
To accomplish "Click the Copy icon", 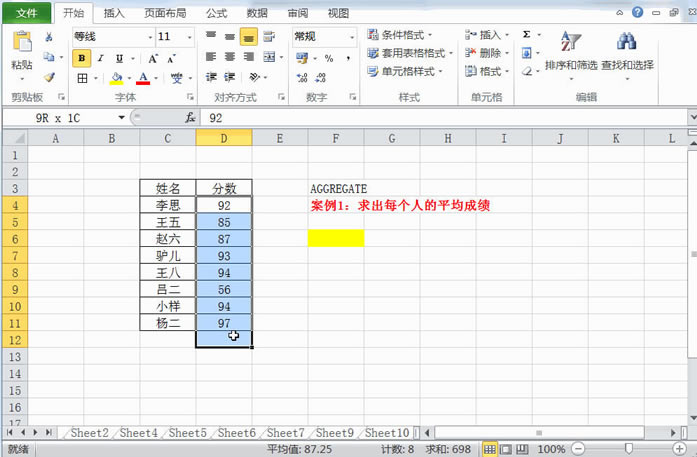I will coord(49,57).
